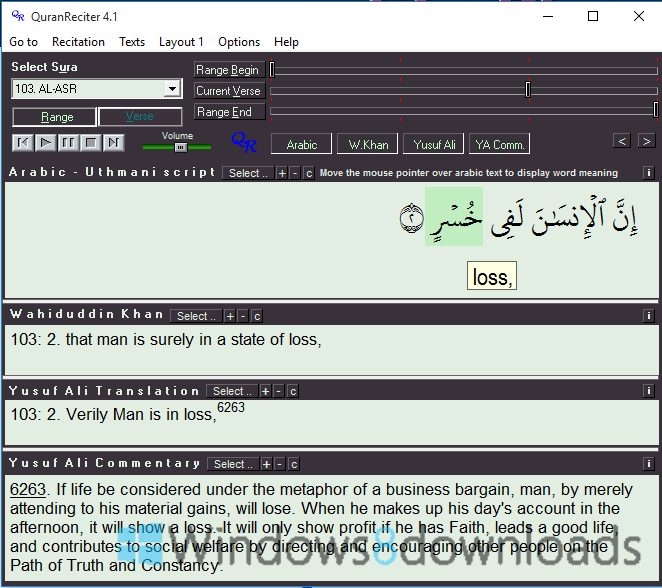The image size is (662, 588).
Task: Click 'that man is surely in a state of loss' text
Action: coord(191,339)
